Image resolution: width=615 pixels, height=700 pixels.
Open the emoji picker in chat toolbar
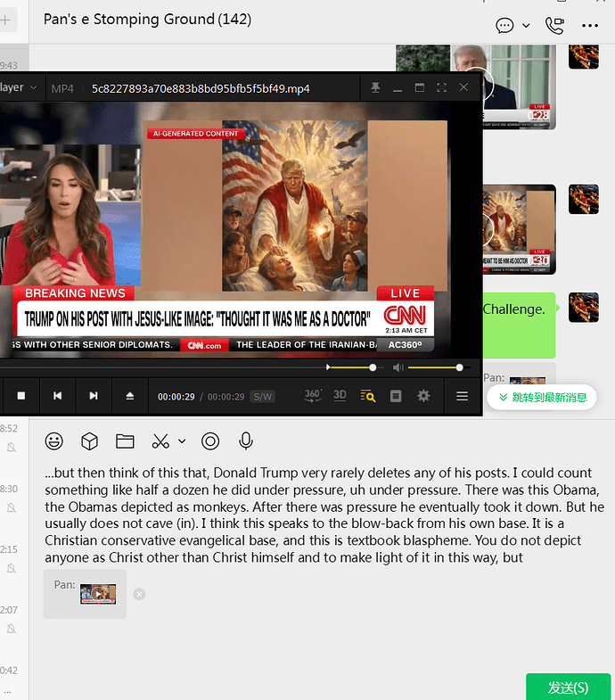[x=54, y=441]
